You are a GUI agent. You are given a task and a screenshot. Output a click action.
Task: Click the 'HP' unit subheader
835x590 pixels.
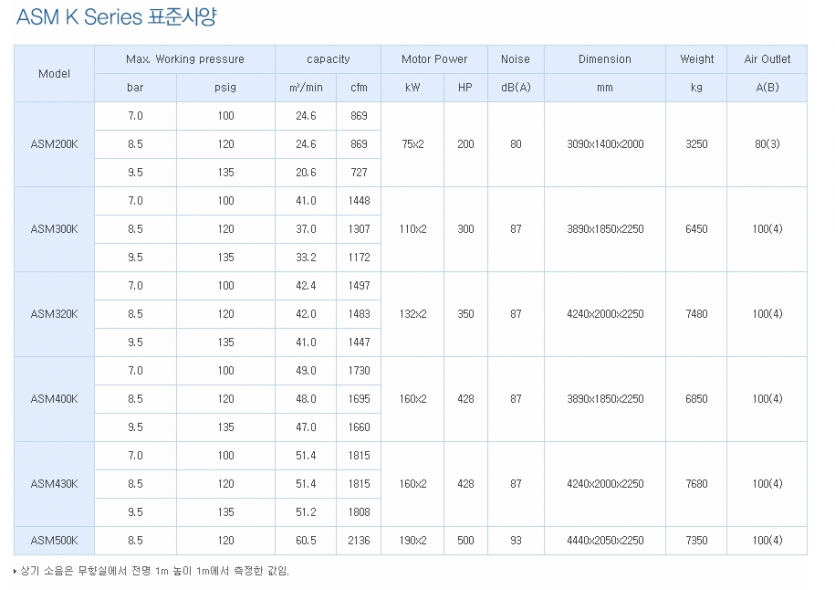pyautogui.click(x=465, y=87)
